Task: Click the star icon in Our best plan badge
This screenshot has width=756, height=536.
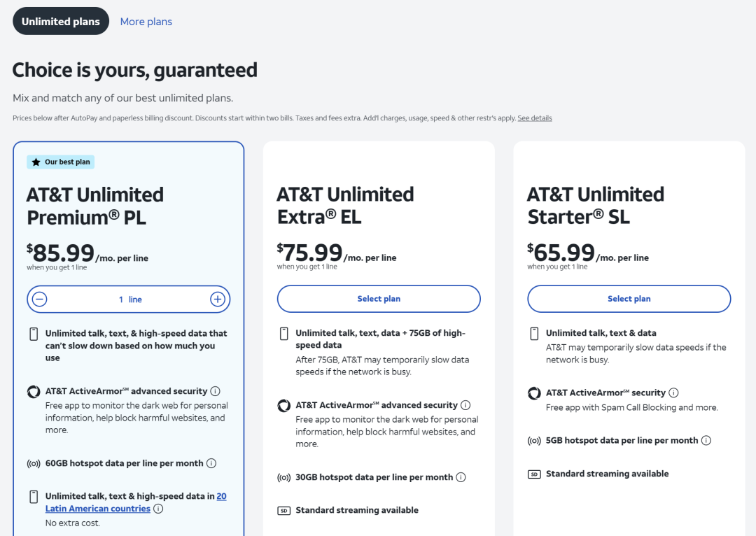Action: tap(36, 162)
